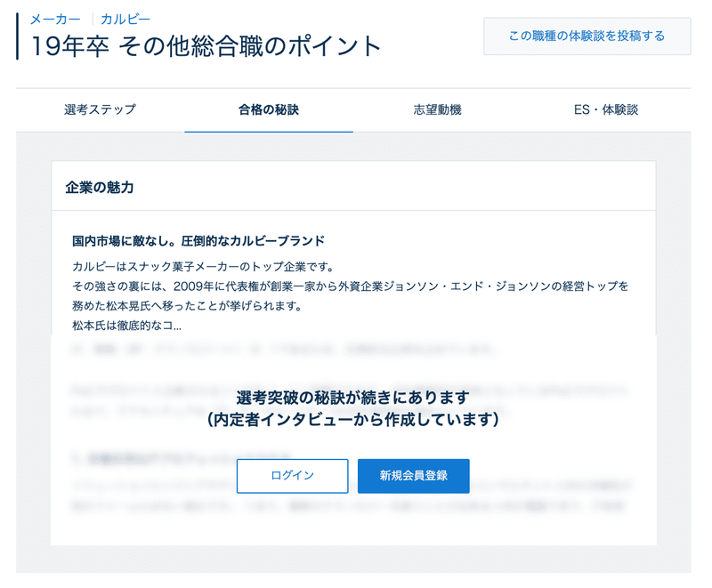Click the headline 国内市場に敵なし。圧倒的なカルビーブランド

point(198,240)
